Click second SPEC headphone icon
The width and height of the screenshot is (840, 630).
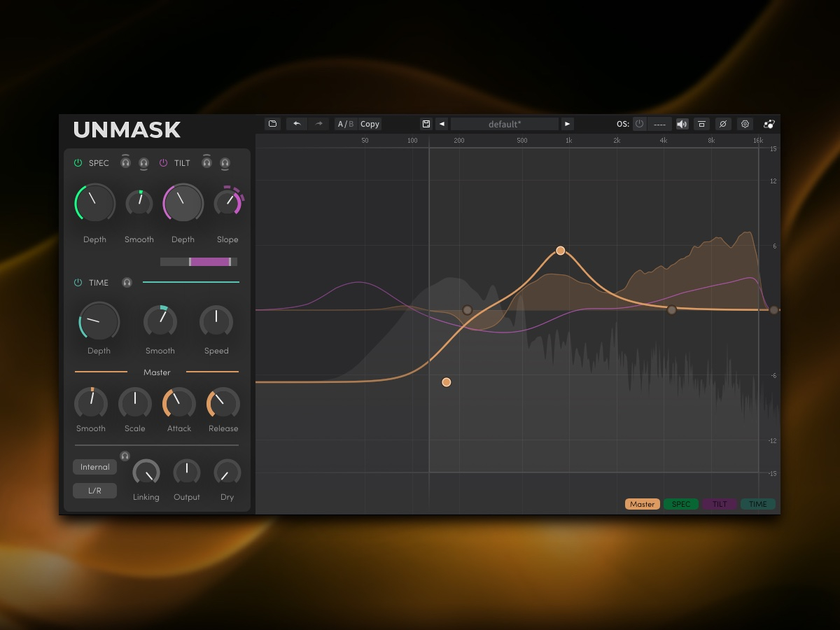coord(143,162)
